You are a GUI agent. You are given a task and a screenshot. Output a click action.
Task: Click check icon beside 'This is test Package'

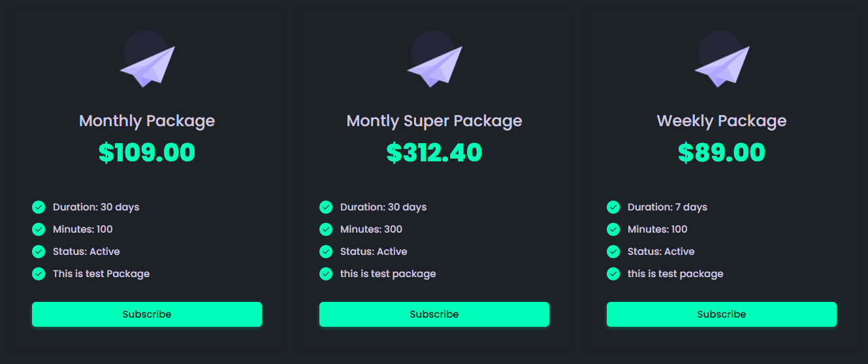pos(39,274)
